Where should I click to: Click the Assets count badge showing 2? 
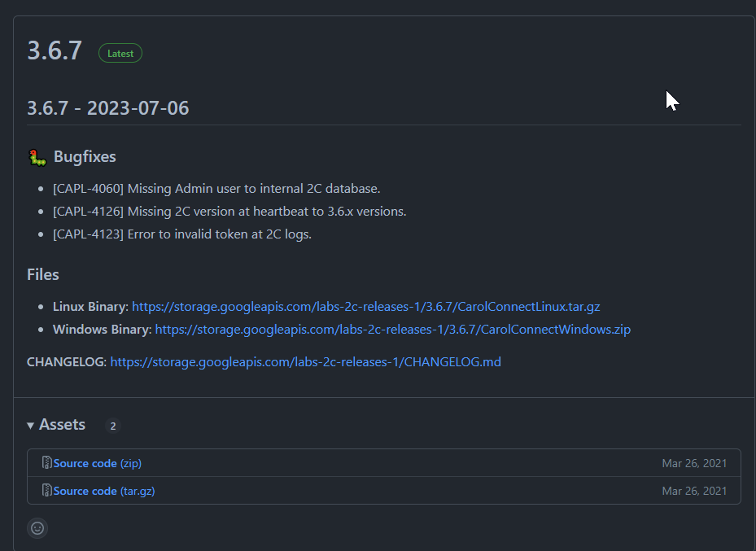(x=113, y=426)
